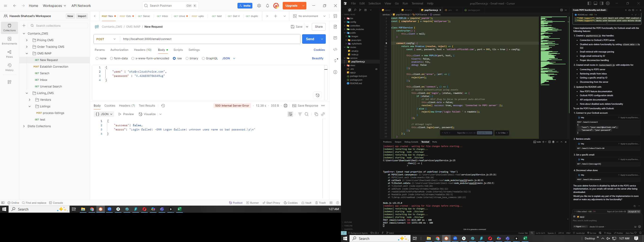Open Postman settings gear icon

click(259, 6)
